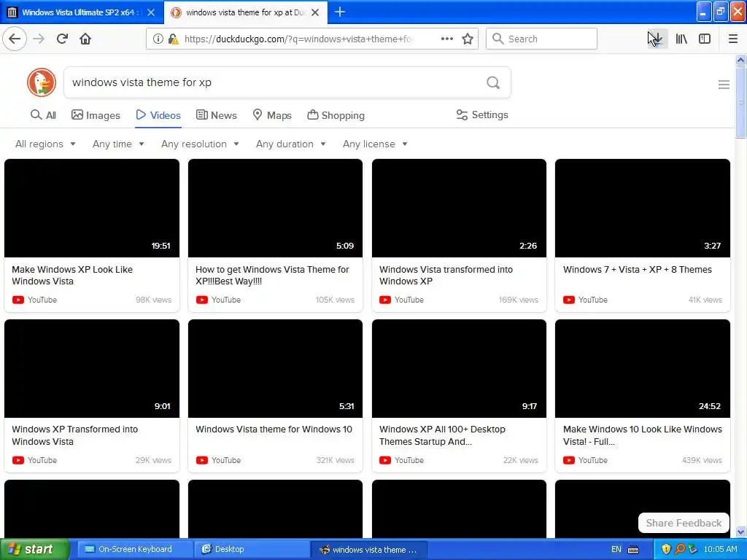Open Windows Vista transformed into Windows XP
This screenshot has width=747, height=560.
pos(446,275)
